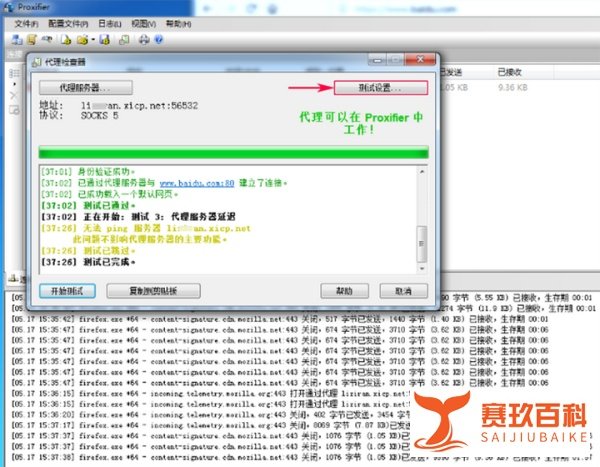600x467 pixels.
Task: Click the Proxifier app icon in title bar
Action: click(9, 7)
